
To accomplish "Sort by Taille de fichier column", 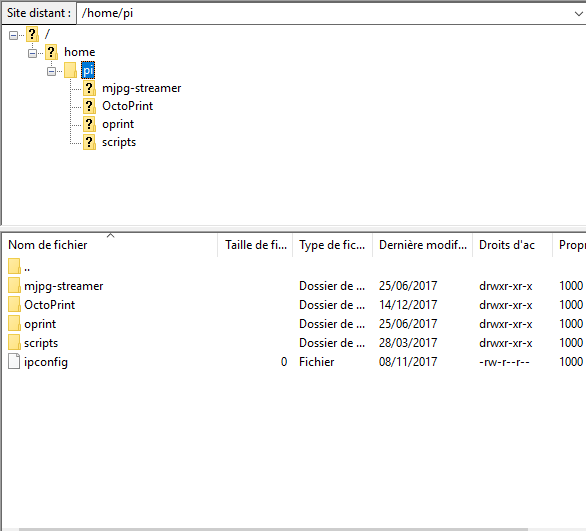I will click(256, 245).
